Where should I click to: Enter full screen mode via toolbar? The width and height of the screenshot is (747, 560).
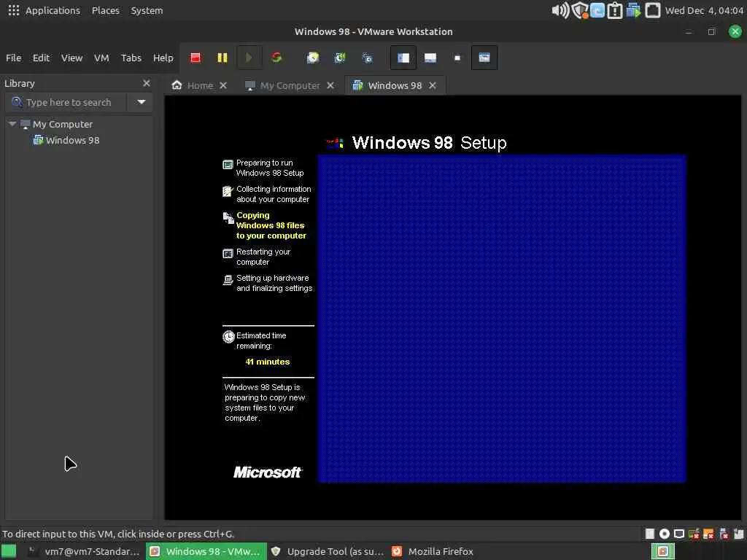(x=457, y=58)
